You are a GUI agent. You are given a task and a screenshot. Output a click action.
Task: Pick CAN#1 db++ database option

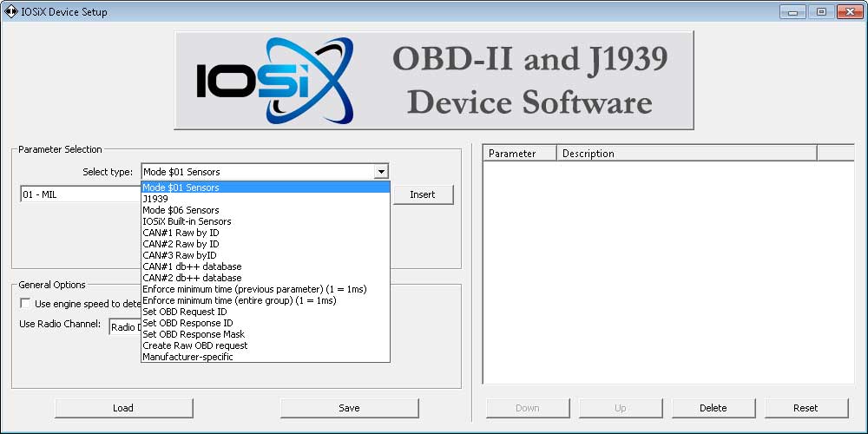click(x=266, y=266)
